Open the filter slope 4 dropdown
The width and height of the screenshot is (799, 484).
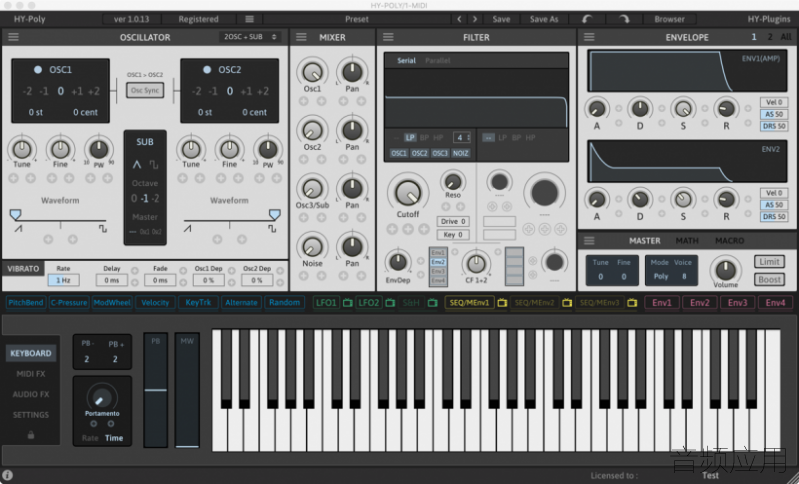pyautogui.click(x=462, y=138)
